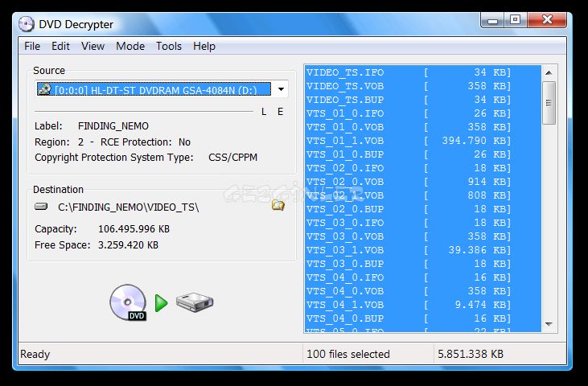Select VTS_03_0.IFO file row
Viewport: 588px width, 386px height.
click(423, 223)
